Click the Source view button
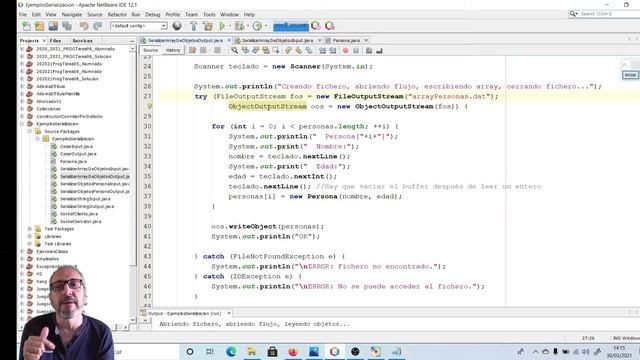 (x=151, y=50)
